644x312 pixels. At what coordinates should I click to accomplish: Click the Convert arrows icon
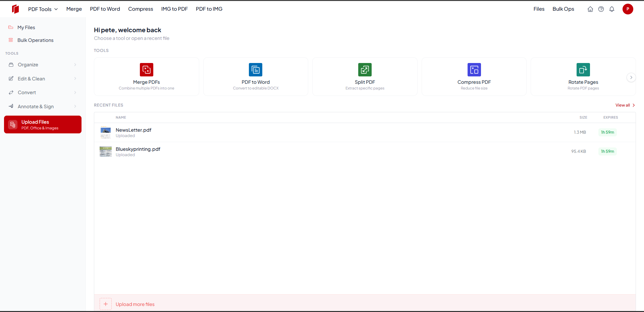click(x=11, y=92)
